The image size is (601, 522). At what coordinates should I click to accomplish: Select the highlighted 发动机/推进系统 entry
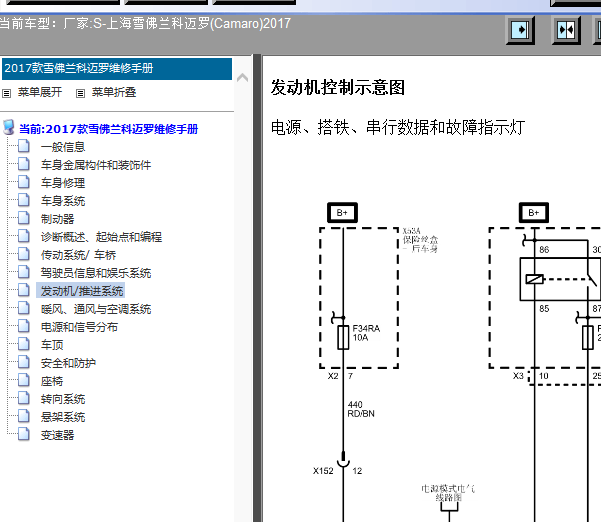pos(80,291)
